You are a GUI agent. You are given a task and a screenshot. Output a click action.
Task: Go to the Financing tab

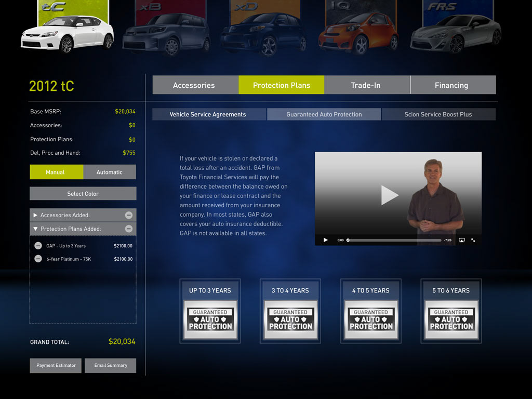coord(453,85)
